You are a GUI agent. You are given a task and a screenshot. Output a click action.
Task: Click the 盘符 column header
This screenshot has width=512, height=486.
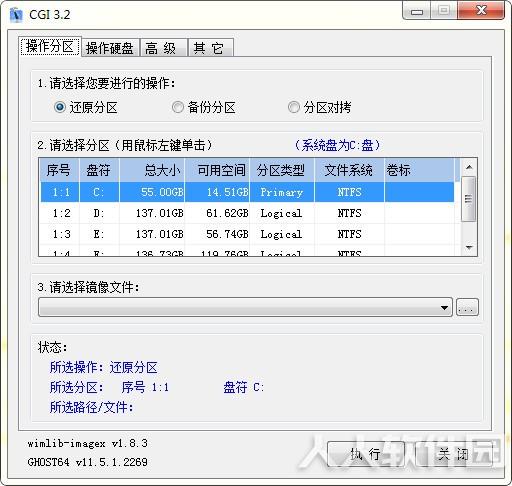coord(99,170)
